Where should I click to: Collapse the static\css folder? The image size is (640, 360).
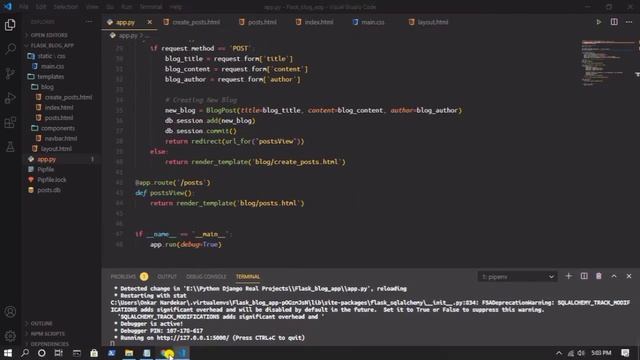[51, 56]
